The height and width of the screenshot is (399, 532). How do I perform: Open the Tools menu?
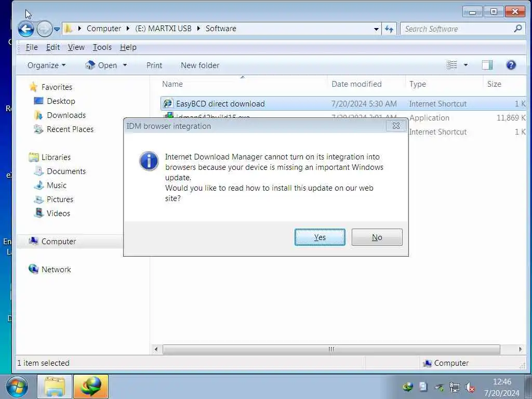point(102,47)
